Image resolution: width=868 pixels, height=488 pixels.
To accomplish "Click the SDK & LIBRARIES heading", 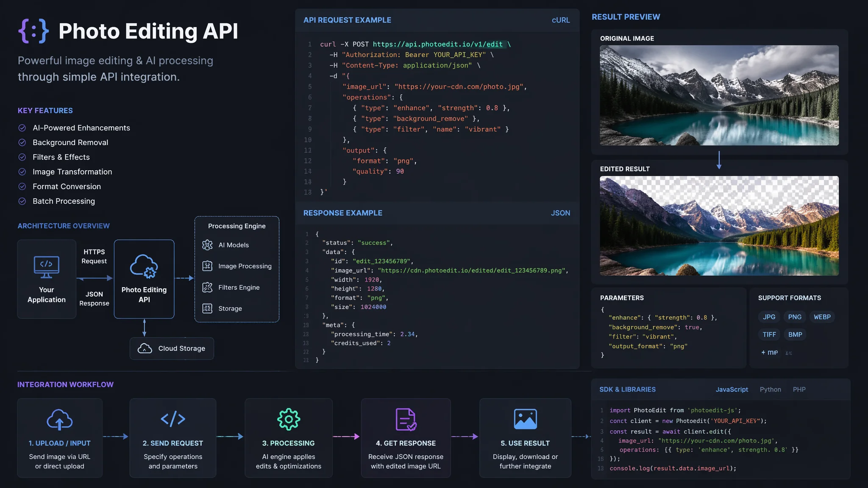I will point(627,389).
